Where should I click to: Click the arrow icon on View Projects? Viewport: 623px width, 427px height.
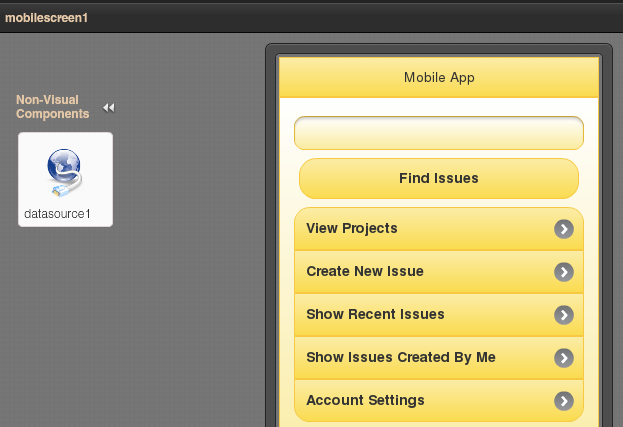tap(564, 229)
